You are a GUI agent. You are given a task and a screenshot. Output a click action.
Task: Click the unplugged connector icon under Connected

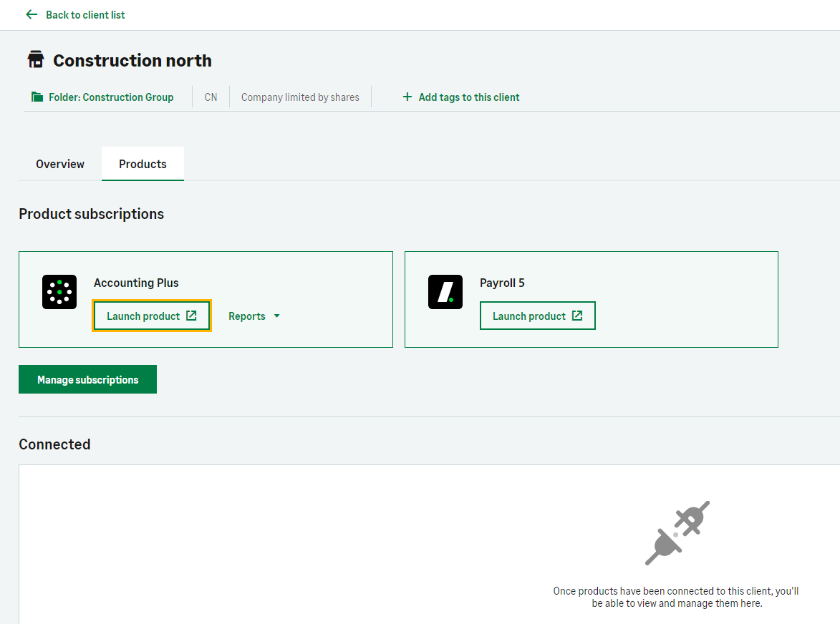click(x=677, y=533)
